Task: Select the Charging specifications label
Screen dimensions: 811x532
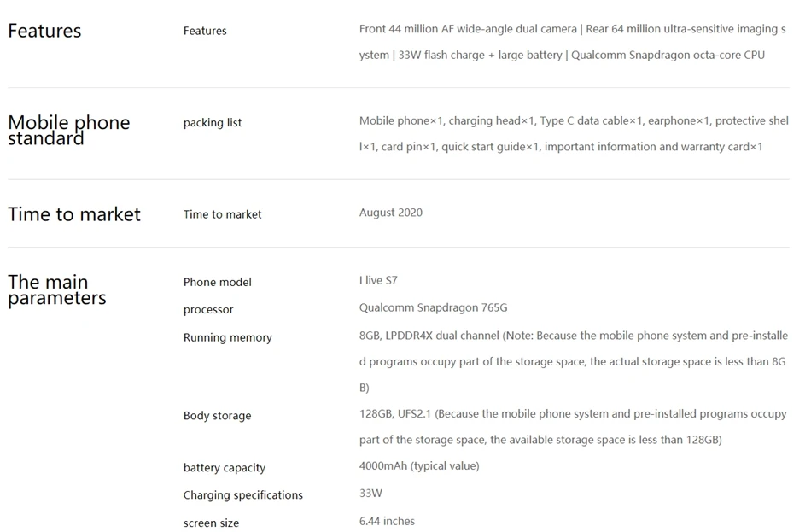Action: coord(243,495)
